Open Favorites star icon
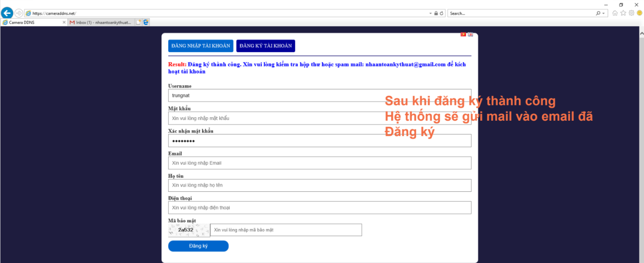 tap(623, 13)
